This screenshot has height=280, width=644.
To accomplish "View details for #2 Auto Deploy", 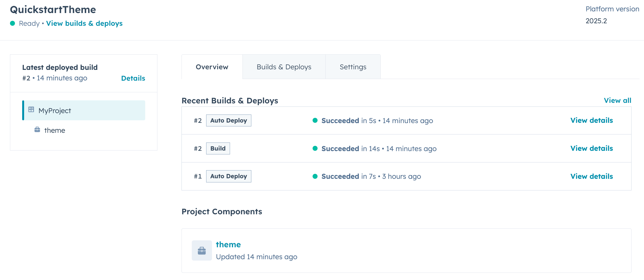I will [591, 121].
